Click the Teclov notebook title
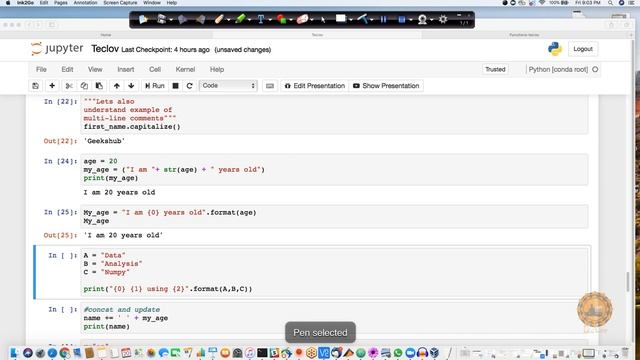Image resolution: width=640 pixels, height=360 pixels. 105,49
